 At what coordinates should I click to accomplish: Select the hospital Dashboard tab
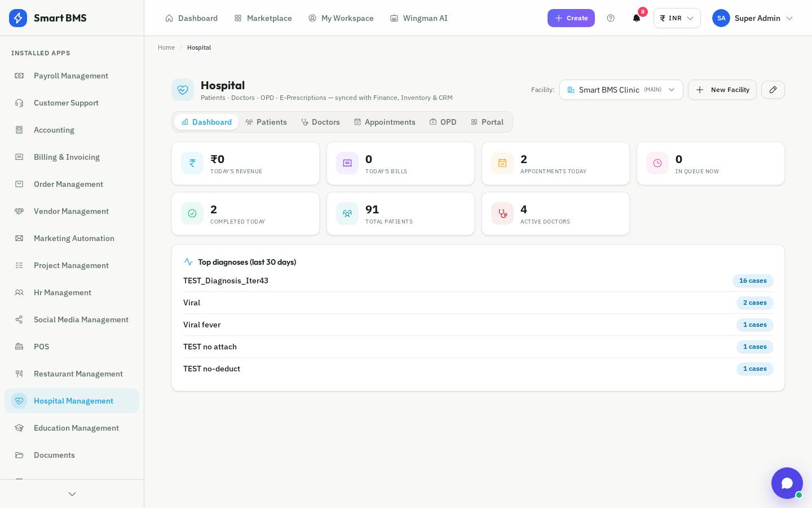[x=206, y=122]
